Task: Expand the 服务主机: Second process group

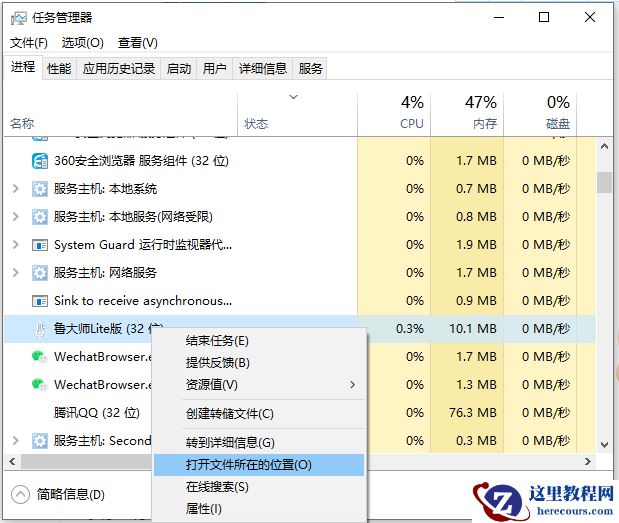Action: (15, 441)
